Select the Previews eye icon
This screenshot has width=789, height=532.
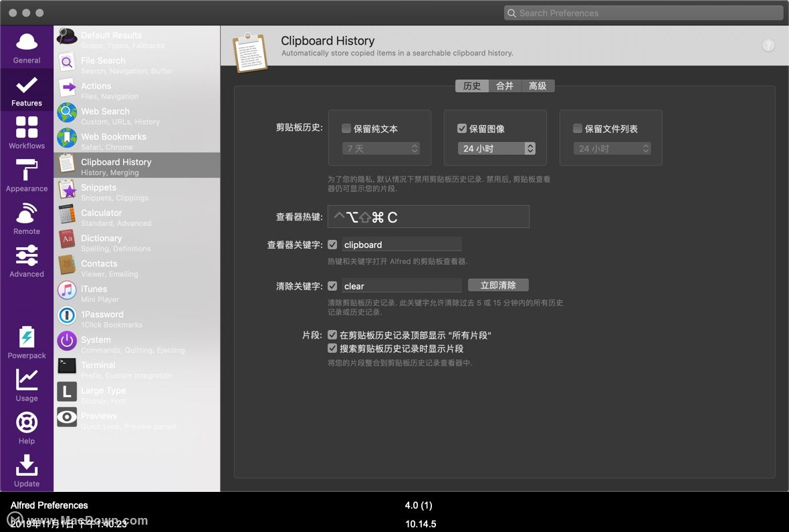pos(67,417)
